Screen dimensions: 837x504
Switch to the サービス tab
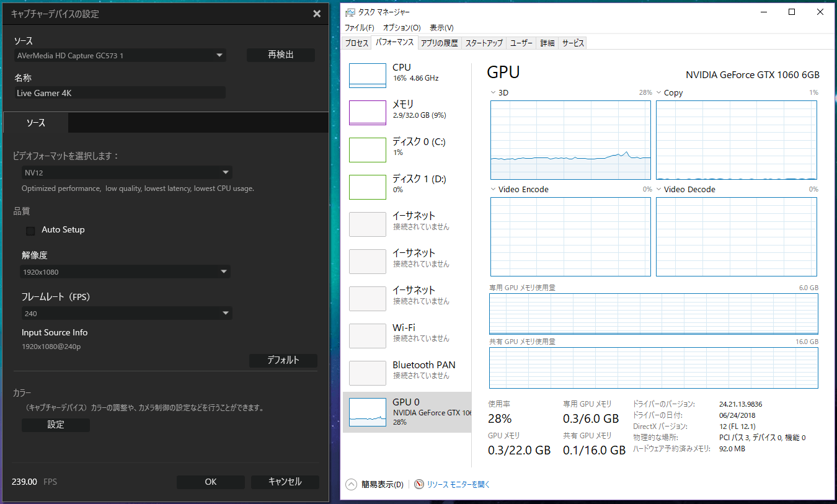click(573, 43)
